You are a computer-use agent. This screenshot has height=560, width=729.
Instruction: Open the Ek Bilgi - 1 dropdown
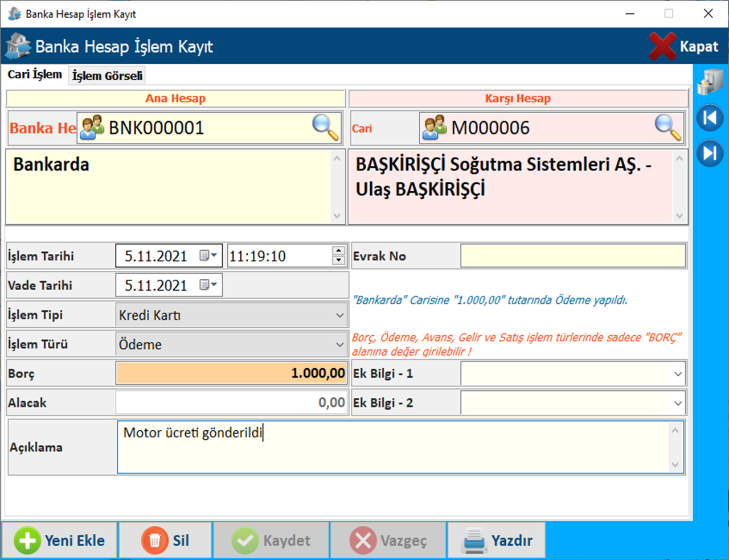(x=678, y=374)
